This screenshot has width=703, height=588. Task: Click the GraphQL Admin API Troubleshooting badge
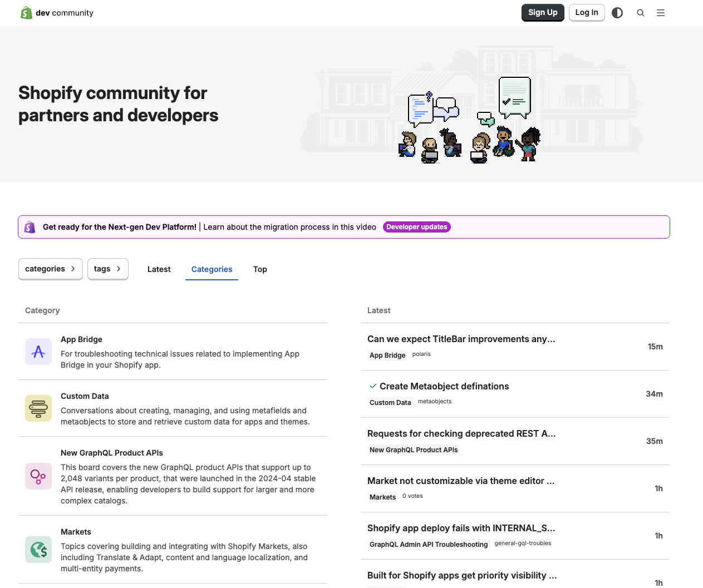pyautogui.click(x=429, y=545)
